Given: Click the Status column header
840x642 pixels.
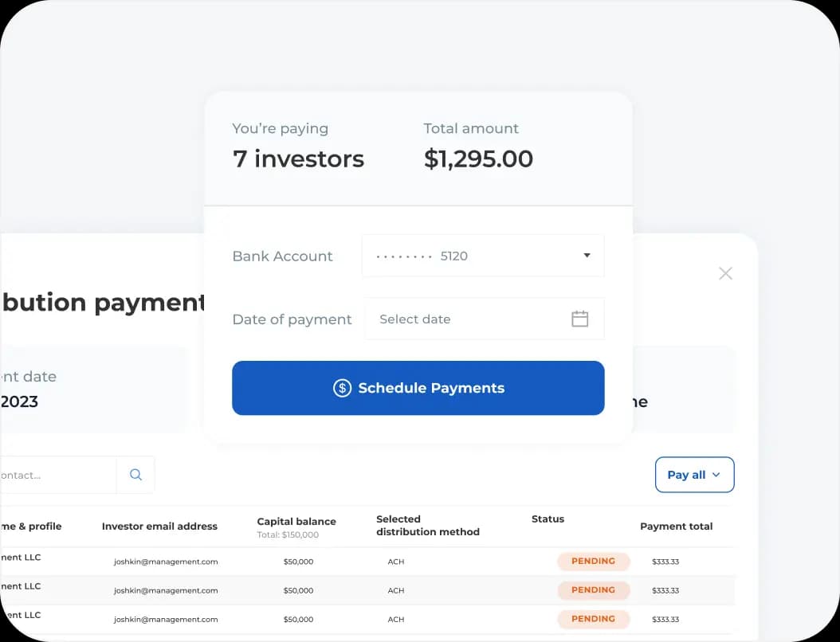Looking at the screenshot, I should tap(548, 519).
